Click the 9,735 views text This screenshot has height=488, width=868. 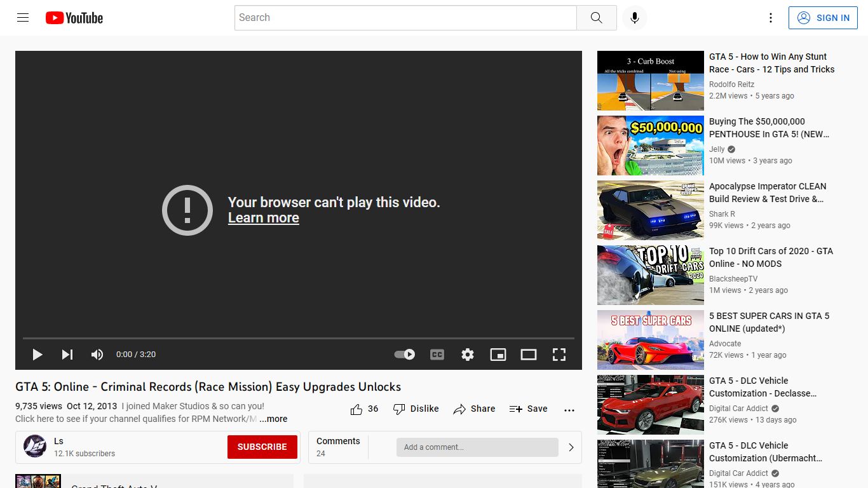point(39,406)
